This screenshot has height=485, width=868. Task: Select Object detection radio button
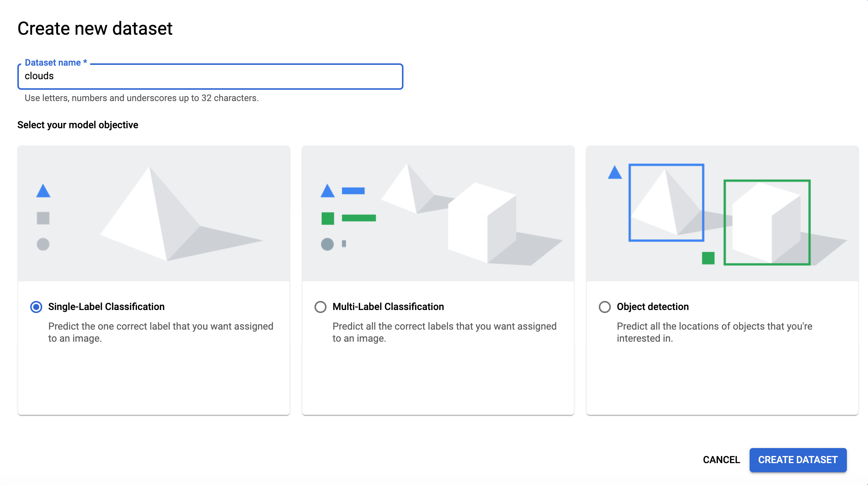click(x=605, y=307)
